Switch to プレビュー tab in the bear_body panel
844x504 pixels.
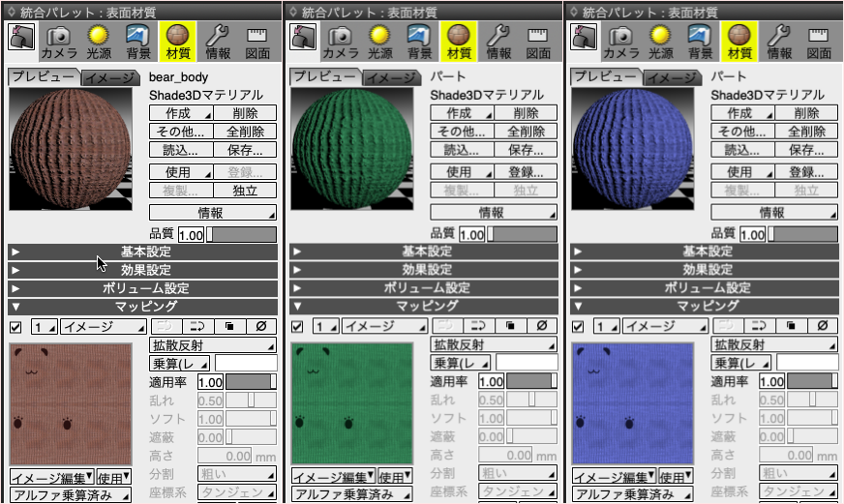pos(43,76)
